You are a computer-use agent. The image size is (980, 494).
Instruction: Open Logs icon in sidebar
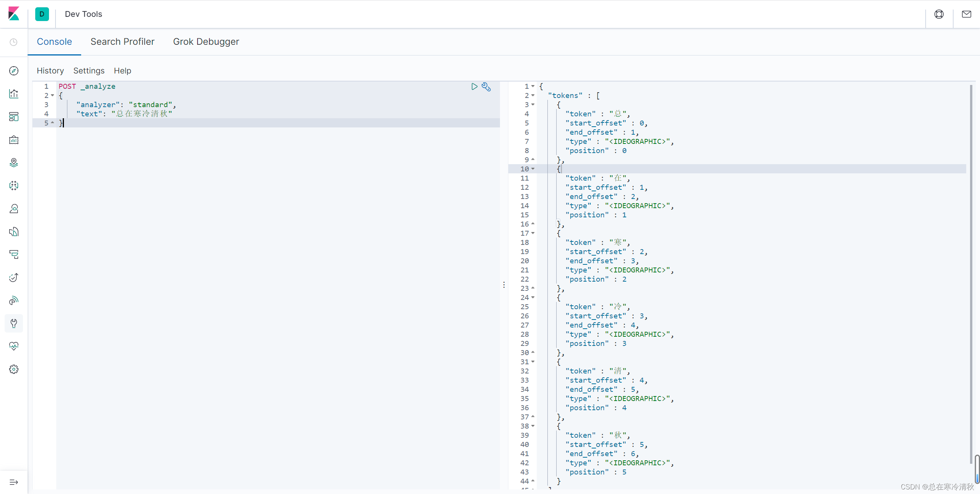pos(14,232)
